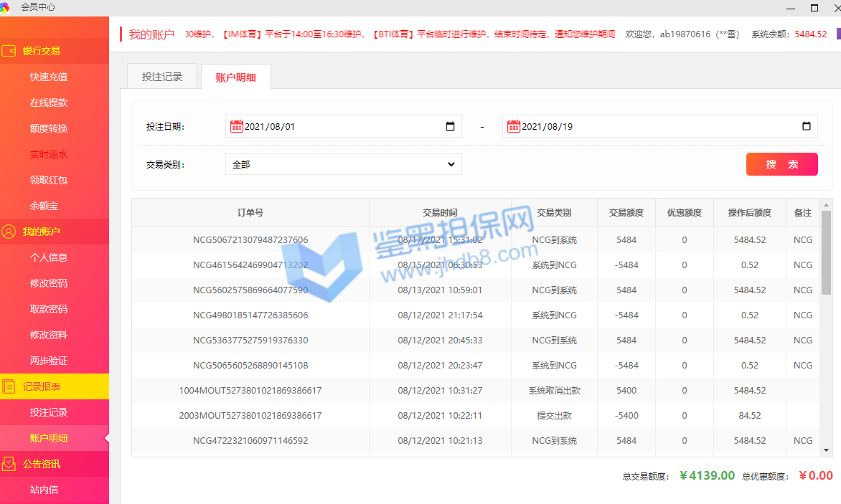
Task: Switch to the 投注记录 tab
Action: 161,77
